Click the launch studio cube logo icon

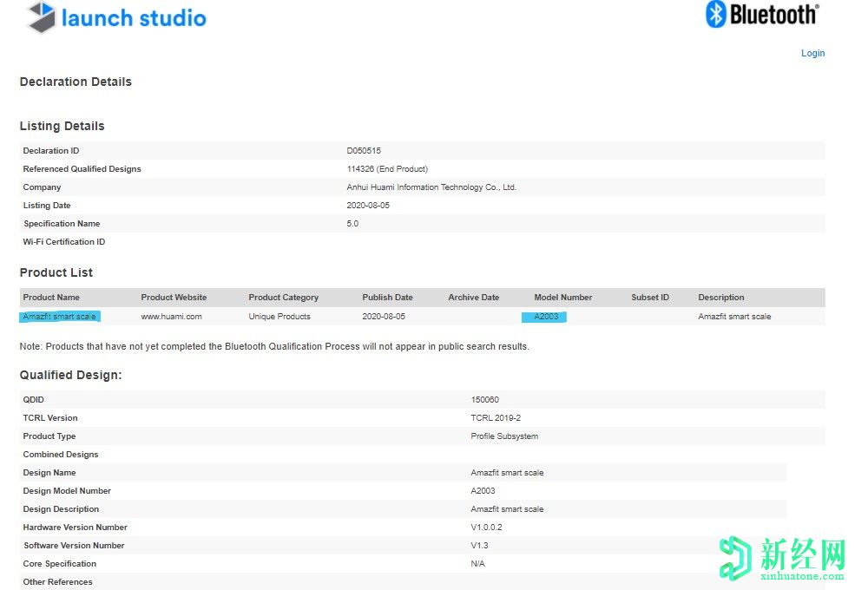pos(42,17)
